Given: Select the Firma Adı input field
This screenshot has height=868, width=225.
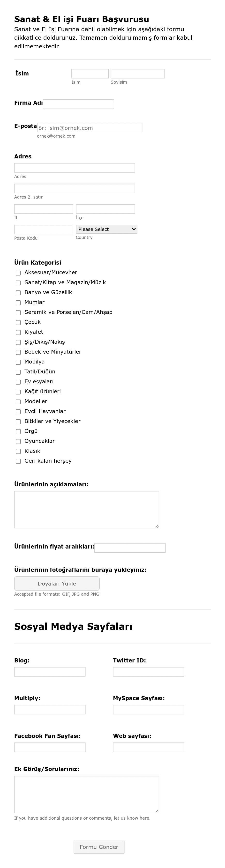Looking at the screenshot, I should 78,104.
